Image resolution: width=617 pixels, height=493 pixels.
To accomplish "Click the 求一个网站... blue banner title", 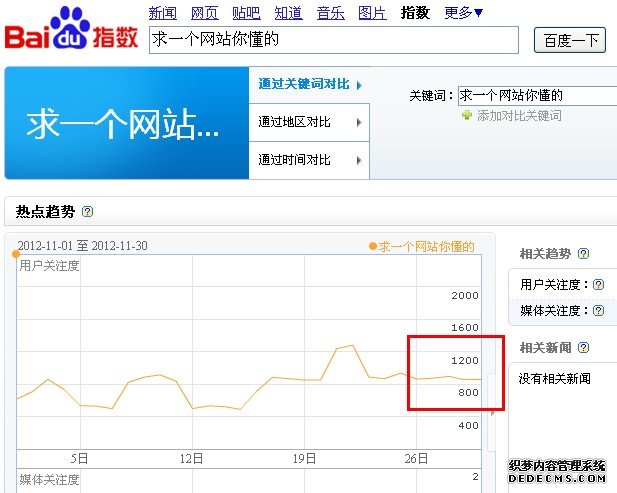I will pyautogui.click(x=122, y=124).
